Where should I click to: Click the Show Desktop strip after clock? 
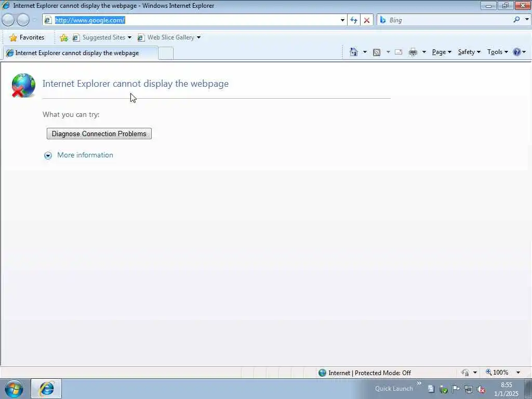pos(528,389)
